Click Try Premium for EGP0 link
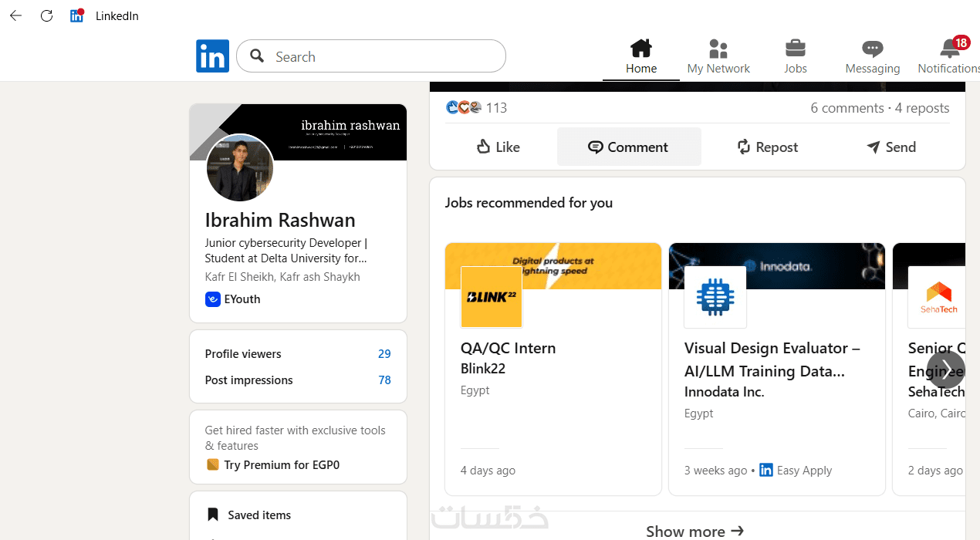The height and width of the screenshot is (540, 980). (x=282, y=464)
